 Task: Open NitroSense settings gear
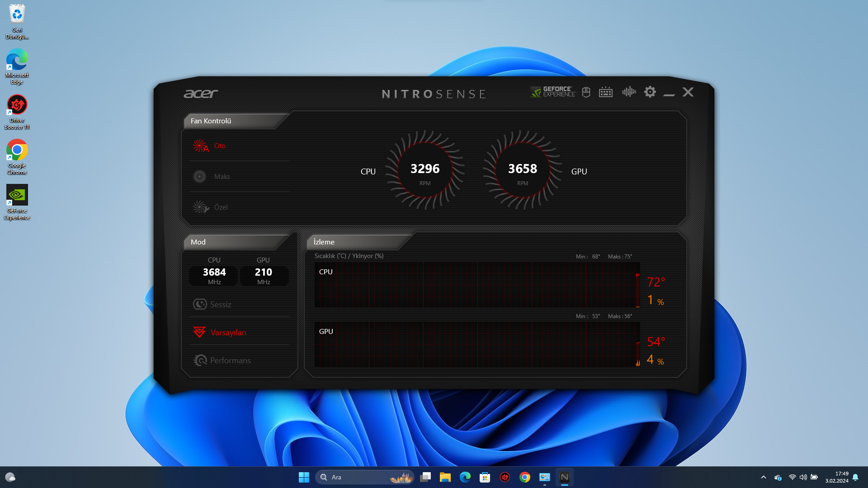[x=650, y=92]
